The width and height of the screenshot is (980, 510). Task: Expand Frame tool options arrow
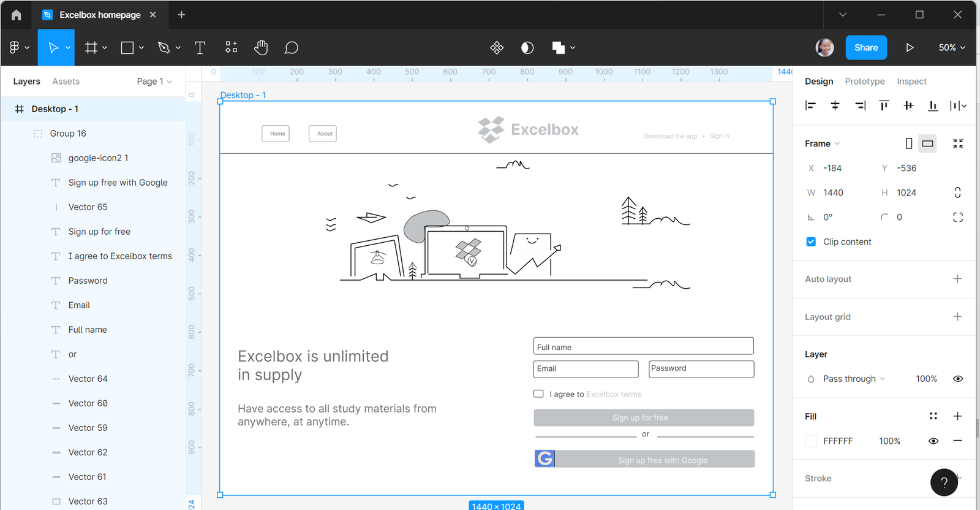(105, 47)
